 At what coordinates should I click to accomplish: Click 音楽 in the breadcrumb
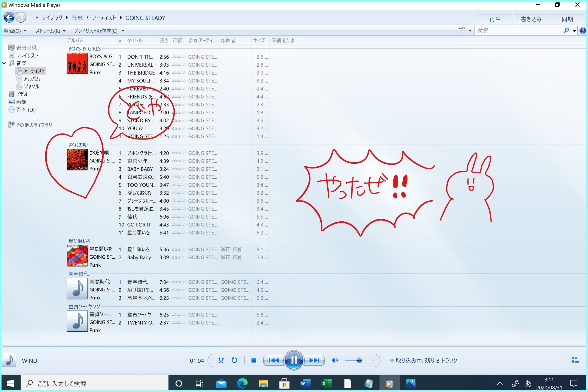[x=77, y=18]
